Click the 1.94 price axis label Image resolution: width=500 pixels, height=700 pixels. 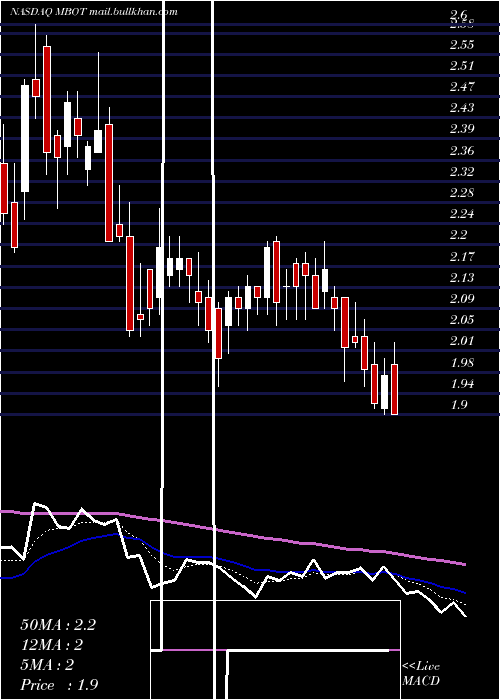click(462, 384)
